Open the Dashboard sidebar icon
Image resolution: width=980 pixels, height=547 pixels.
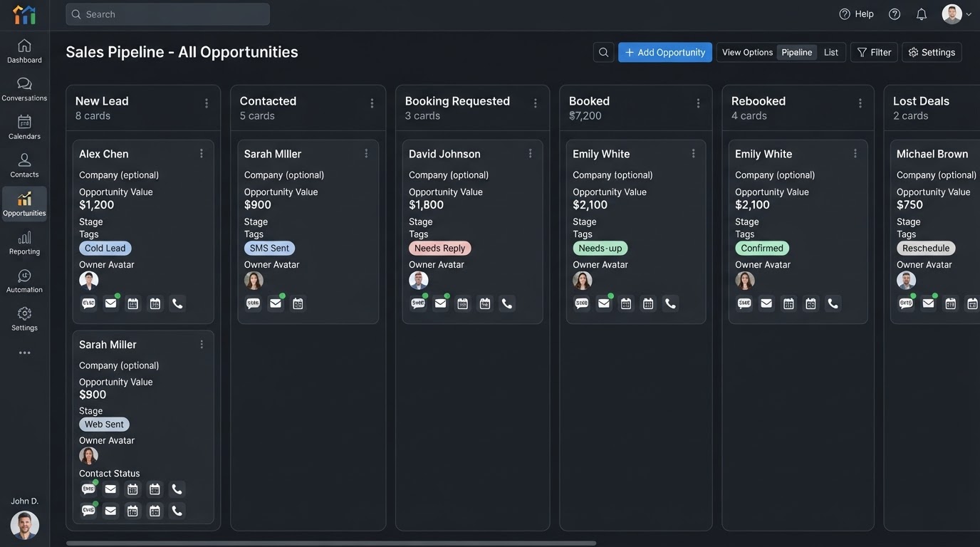pyautogui.click(x=24, y=51)
